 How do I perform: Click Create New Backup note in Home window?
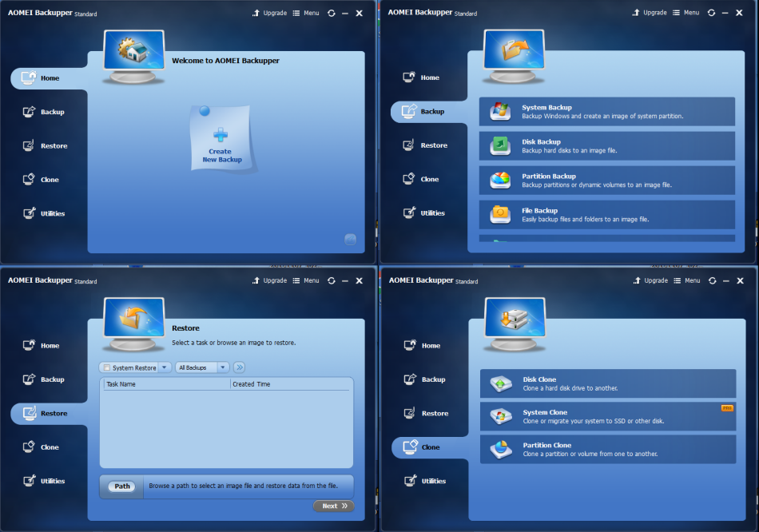(221, 139)
